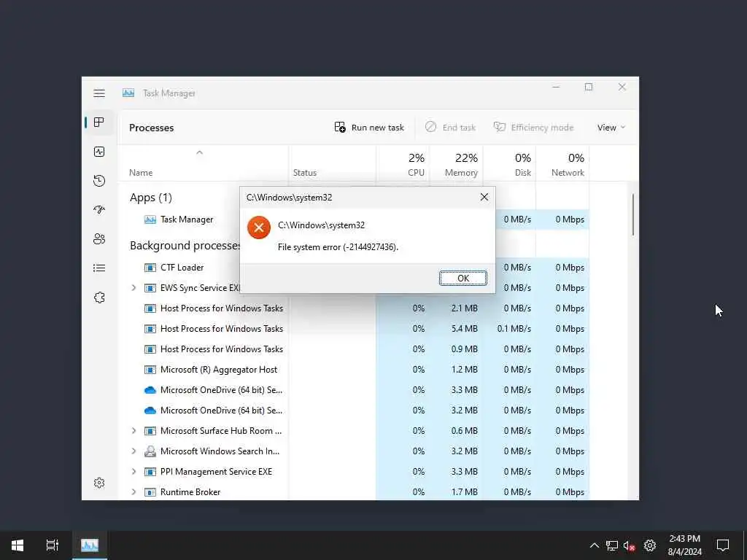Click the Task Manager title bar icon
747x560 pixels.
[128, 93]
